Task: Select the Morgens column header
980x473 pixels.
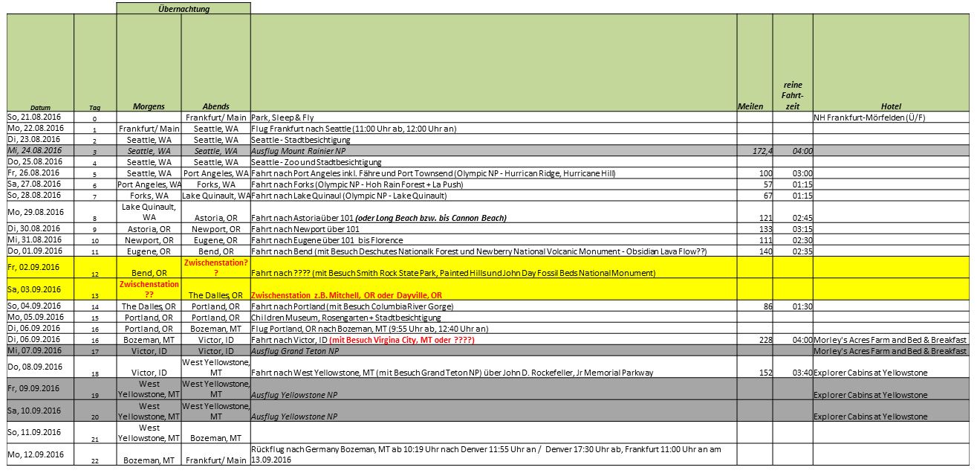Action: [x=149, y=106]
